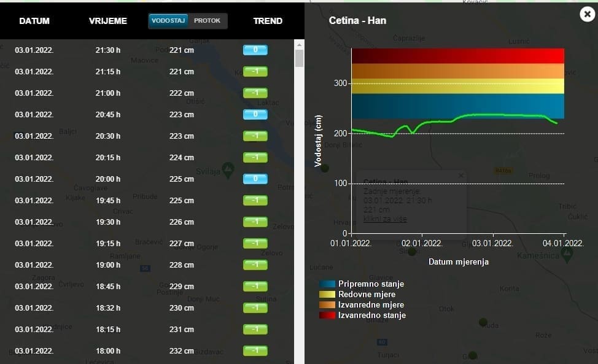Viewport: 598px width, 364px height.
Task: Click the blue trend badge for 20:45 h
Action: point(255,115)
